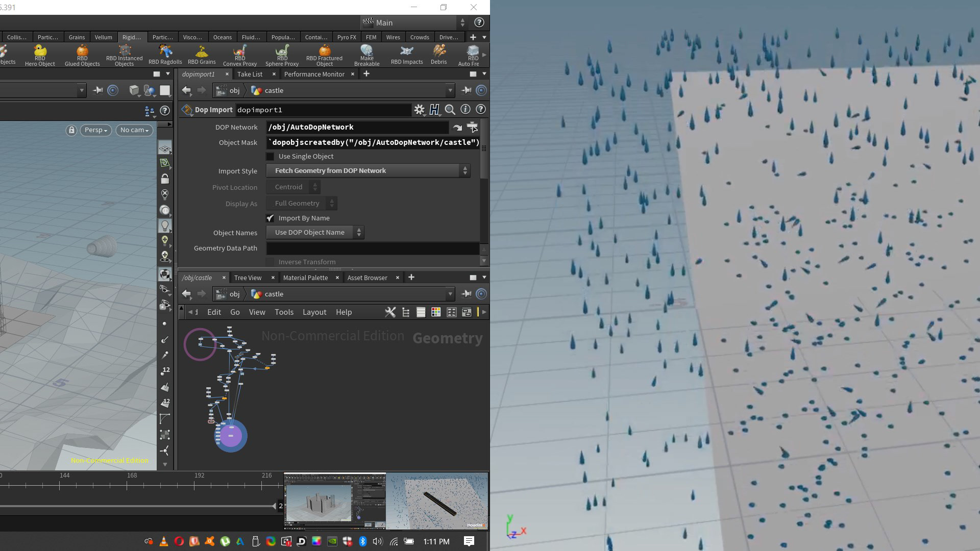This screenshot has height=551, width=980.
Task: Select the Debris shelf tool
Action: 438,55
